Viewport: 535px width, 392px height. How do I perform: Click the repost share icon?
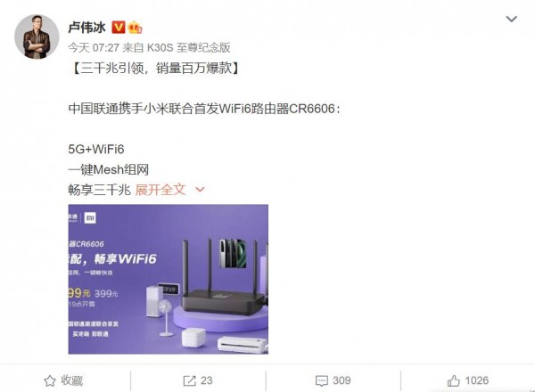(x=189, y=380)
